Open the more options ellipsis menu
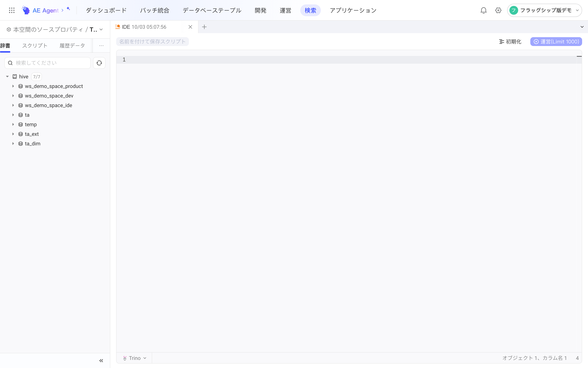The height and width of the screenshot is (368, 588). (x=101, y=45)
